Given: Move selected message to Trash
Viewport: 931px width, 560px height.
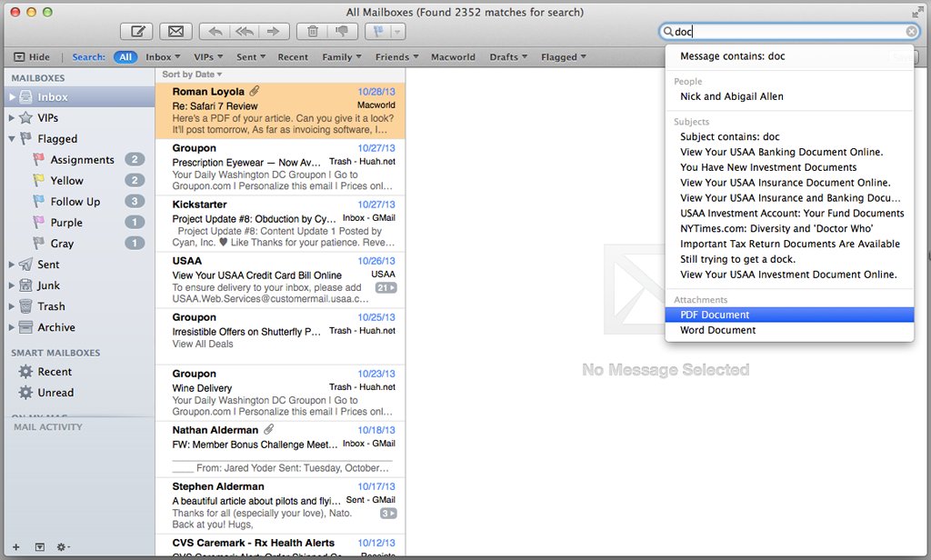Looking at the screenshot, I should pyautogui.click(x=313, y=30).
